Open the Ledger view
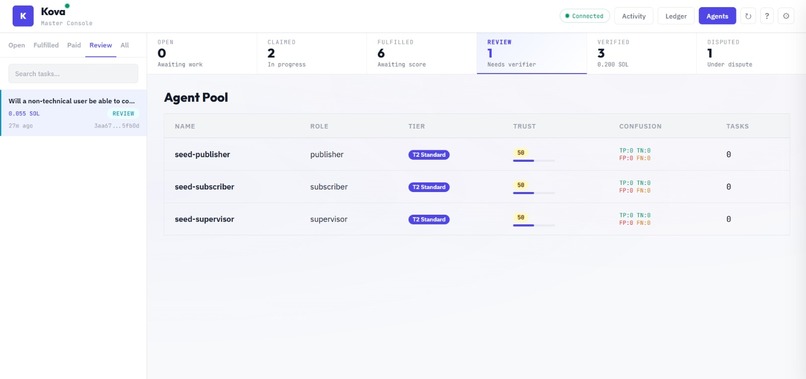Image resolution: width=806 pixels, height=379 pixels. pos(676,16)
